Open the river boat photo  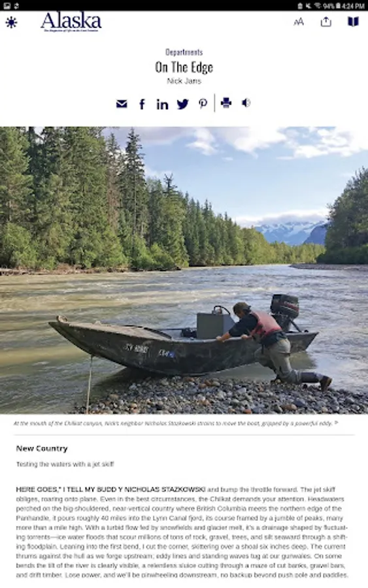(x=184, y=270)
